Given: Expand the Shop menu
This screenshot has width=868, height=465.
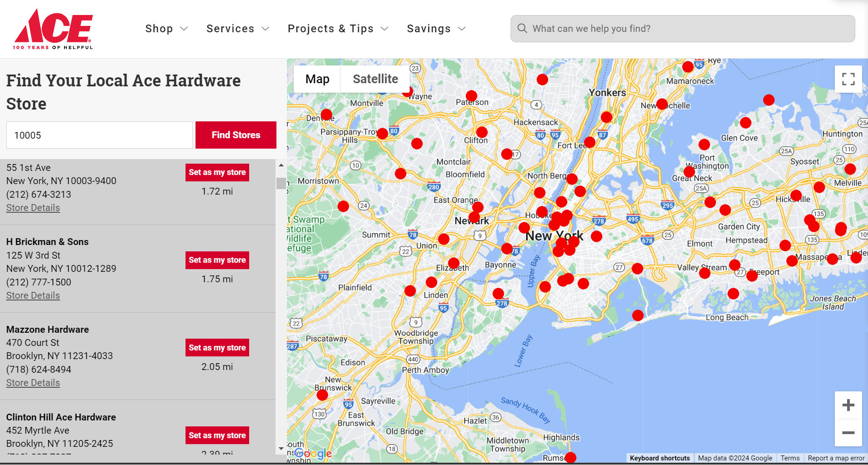Looking at the screenshot, I should pyautogui.click(x=166, y=29).
